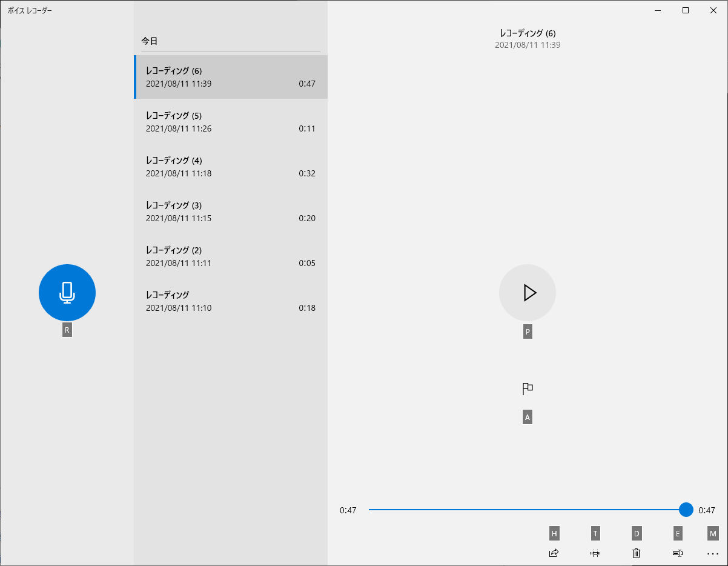Click the 今日 group header
The height and width of the screenshot is (566, 728).
pyautogui.click(x=150, y=41)
